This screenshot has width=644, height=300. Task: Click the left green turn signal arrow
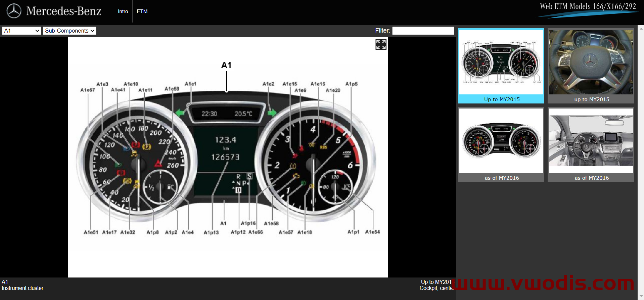[180, 113]
